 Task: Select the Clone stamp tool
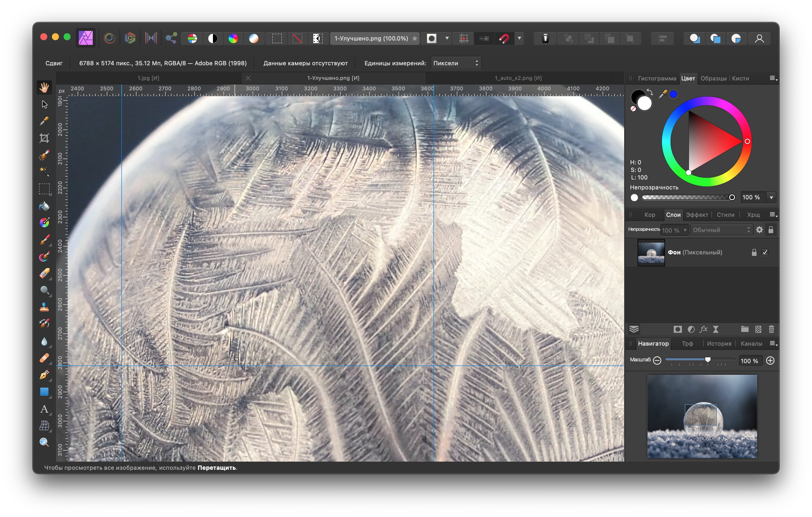44,307
